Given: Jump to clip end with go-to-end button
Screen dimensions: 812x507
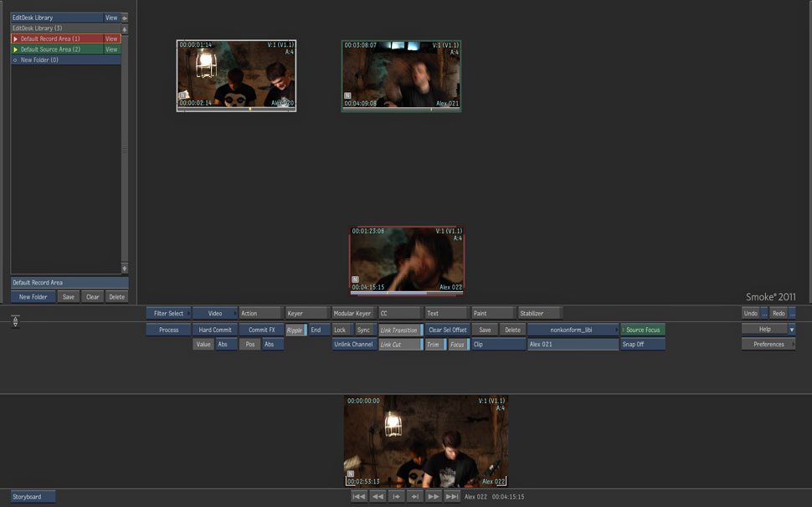Looking at the screenshot, I should tap(452, 496).
